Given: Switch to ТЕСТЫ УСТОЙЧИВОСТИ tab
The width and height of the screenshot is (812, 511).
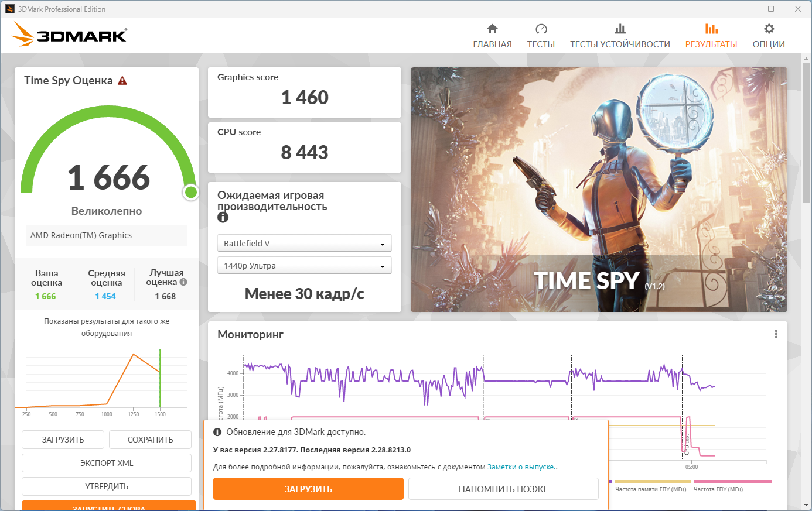Looking at the screenshot, I should pos(620,36).
